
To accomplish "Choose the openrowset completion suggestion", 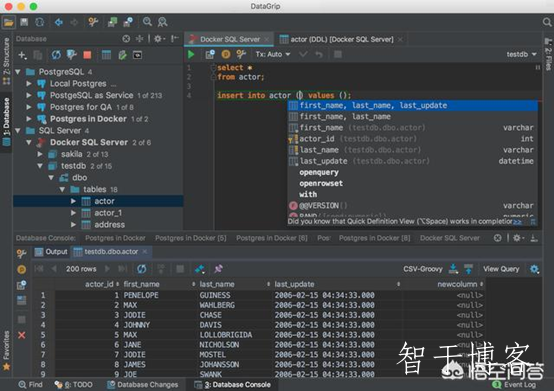I will [x=412, y=183].
